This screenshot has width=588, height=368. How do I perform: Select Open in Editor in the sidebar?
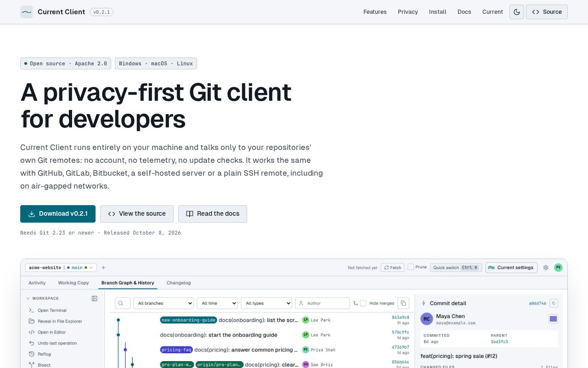click(x=51, y=332)
